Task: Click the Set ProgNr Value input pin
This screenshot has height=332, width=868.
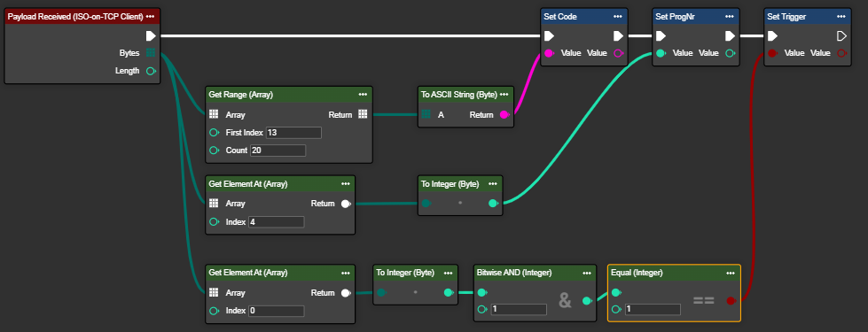Action: 661,53
